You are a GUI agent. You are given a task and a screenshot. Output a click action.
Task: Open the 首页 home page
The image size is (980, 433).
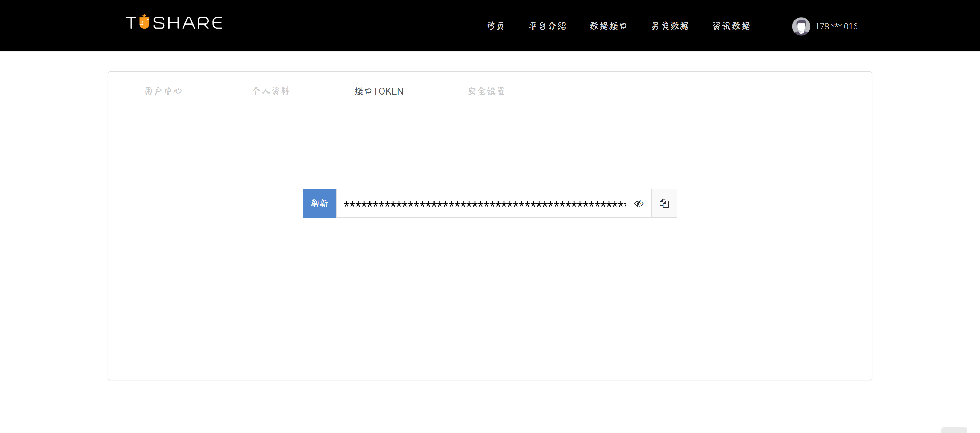click(x=495, y=26)
